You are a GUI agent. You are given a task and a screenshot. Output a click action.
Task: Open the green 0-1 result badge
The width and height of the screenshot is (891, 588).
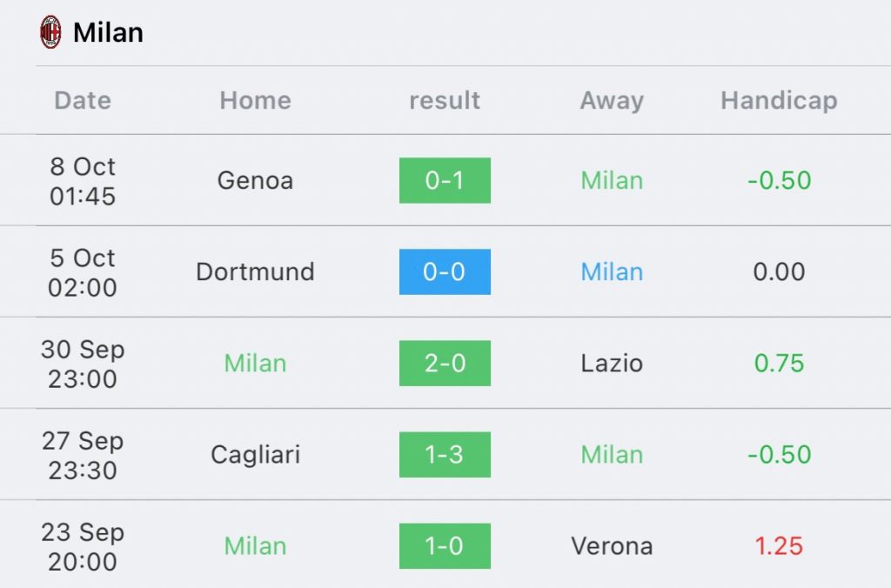pos(445,181)
